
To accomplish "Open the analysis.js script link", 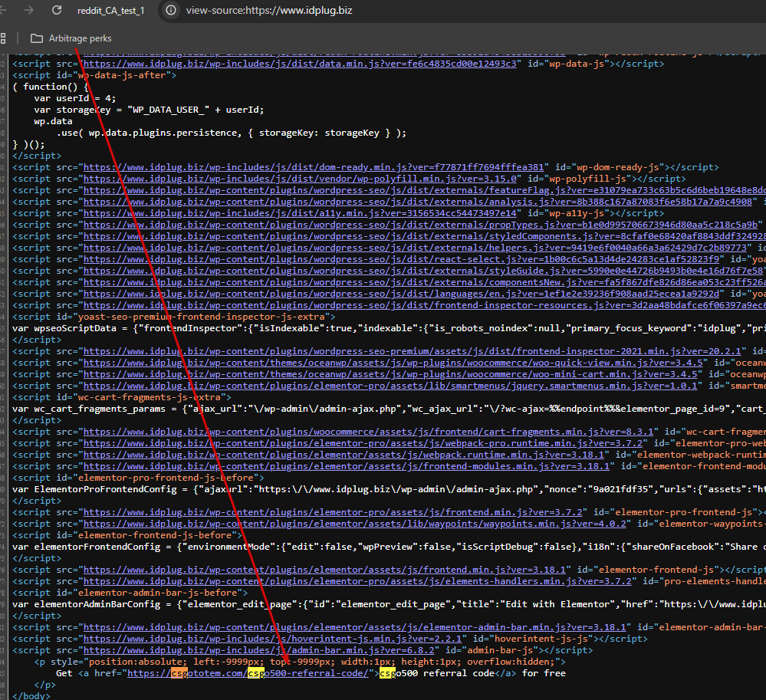I will click(x=417, y=202).
